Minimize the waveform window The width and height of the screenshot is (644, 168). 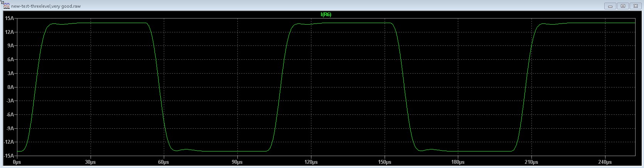point(610,6)
